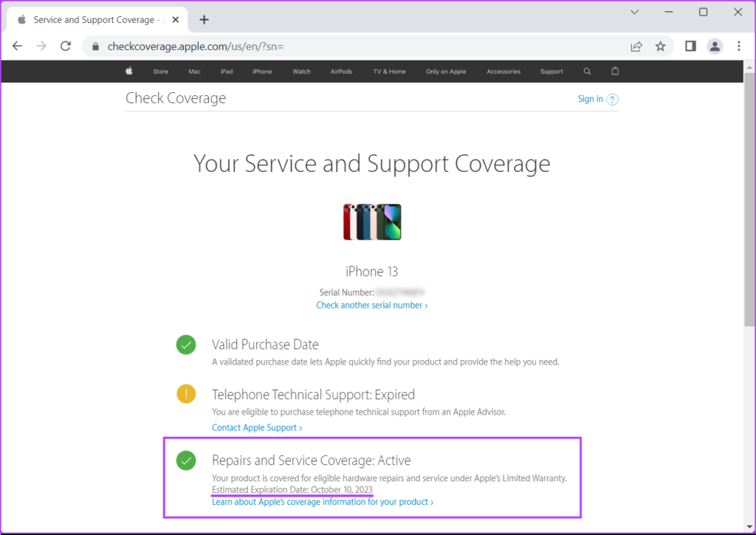Click the scrollbar up arrow
756x535 pixels.
click(749, 66)
